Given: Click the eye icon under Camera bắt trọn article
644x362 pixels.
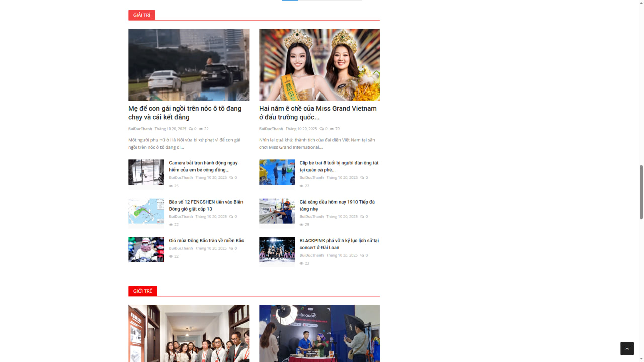Looking at the screenshot, I should [x=171, y=186].
